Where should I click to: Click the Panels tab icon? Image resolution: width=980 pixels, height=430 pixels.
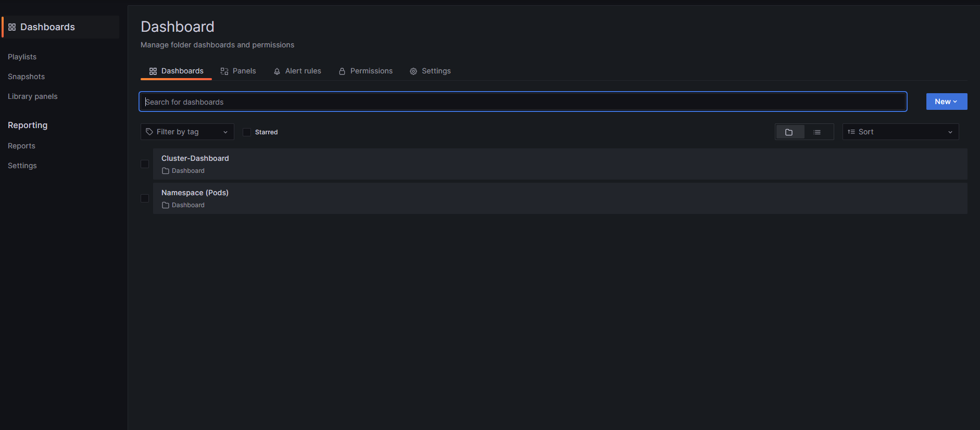point(224,71)
